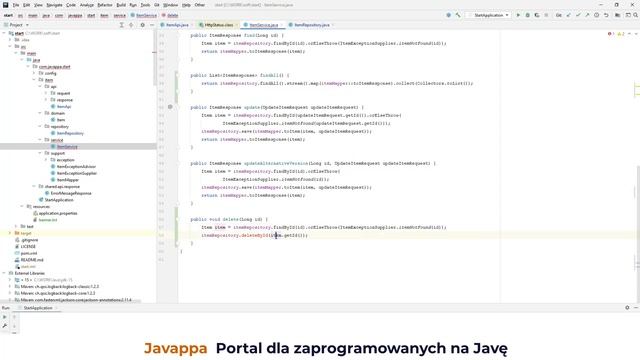Click the Git label in the toolbar
The height and width of the screenshot is (360, 640).
pyautogui.click(x=558, y=15)
